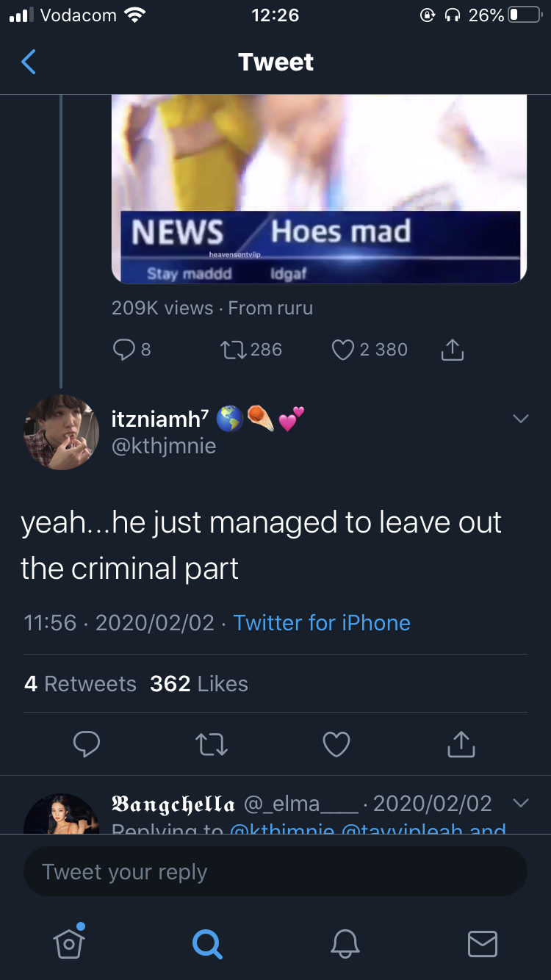The height and width of the screenshot is (980, 551).
Task: Reply to itzniamh's main tweet
Action: tap(87, 744)
